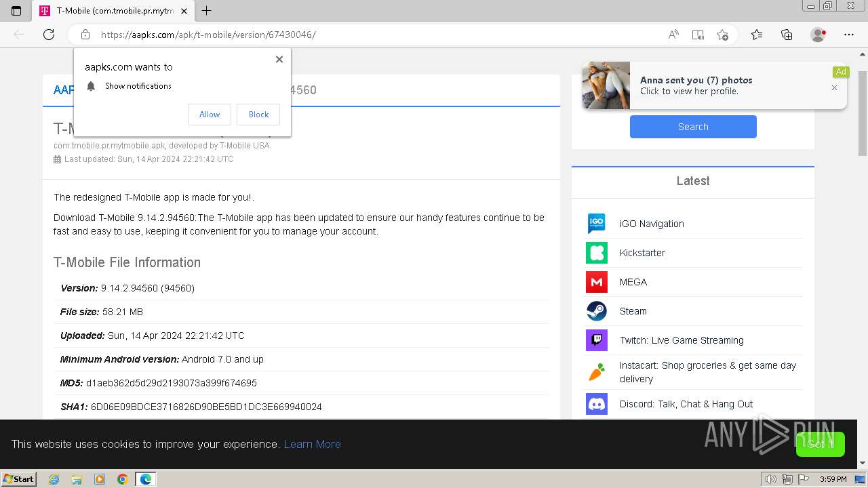
Task: Select Edge window in taskbar
Action: 146,479
